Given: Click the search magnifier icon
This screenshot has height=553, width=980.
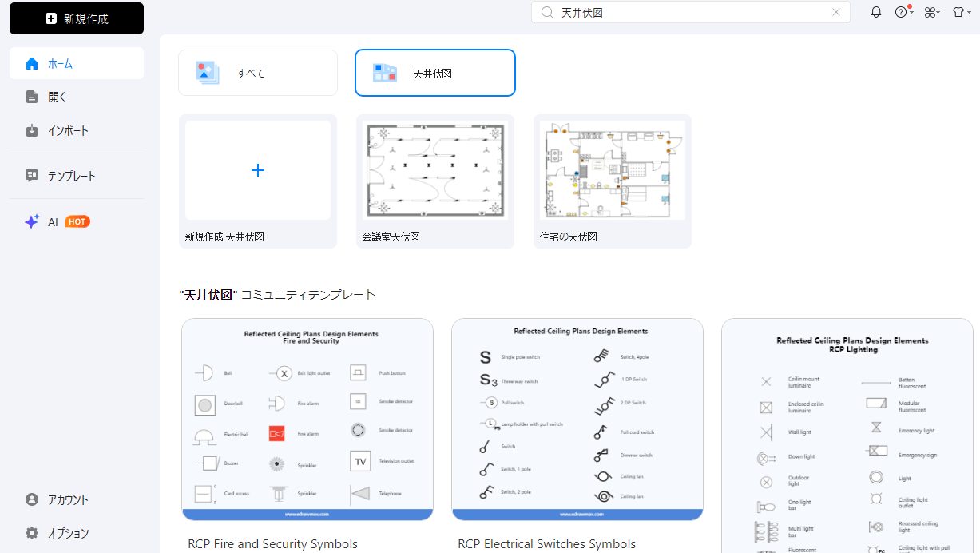Looking at the screenshot, I should tap(546, 12).
